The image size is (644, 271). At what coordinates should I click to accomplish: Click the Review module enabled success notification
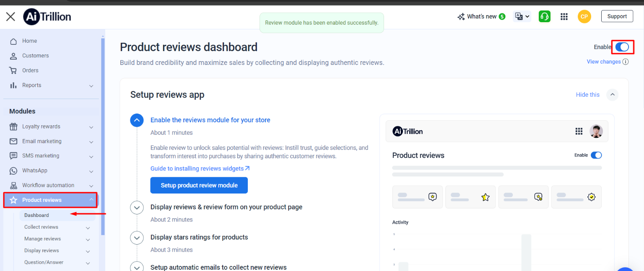[x=322, y=23]
